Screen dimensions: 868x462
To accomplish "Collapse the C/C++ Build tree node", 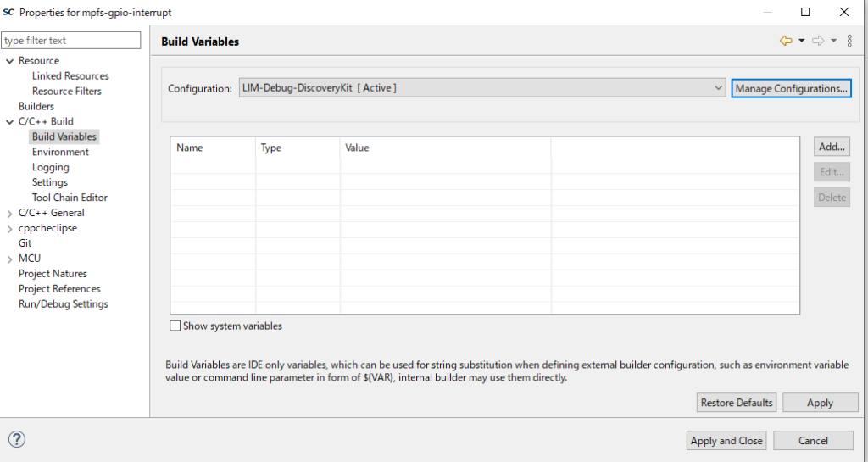I will pos(9,121).
